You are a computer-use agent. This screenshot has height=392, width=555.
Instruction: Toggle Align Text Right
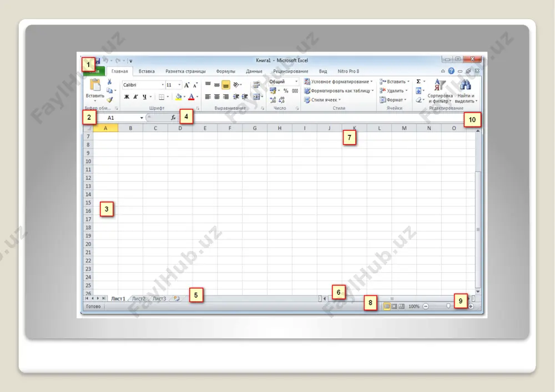(225, 96)
